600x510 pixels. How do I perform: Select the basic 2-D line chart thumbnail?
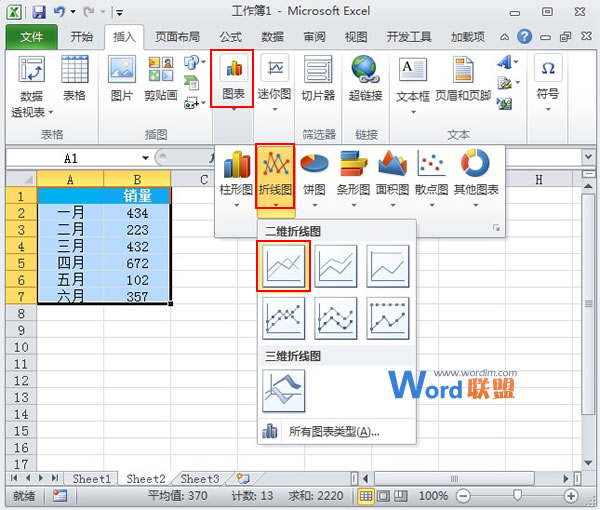coord(284,266)
